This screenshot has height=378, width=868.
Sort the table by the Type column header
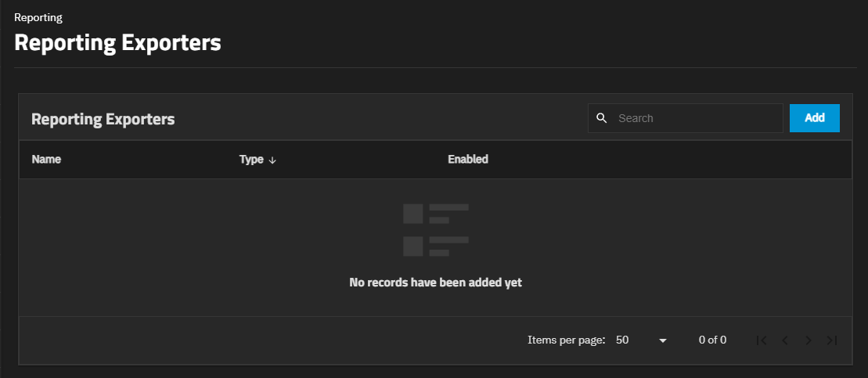point(251,160)
